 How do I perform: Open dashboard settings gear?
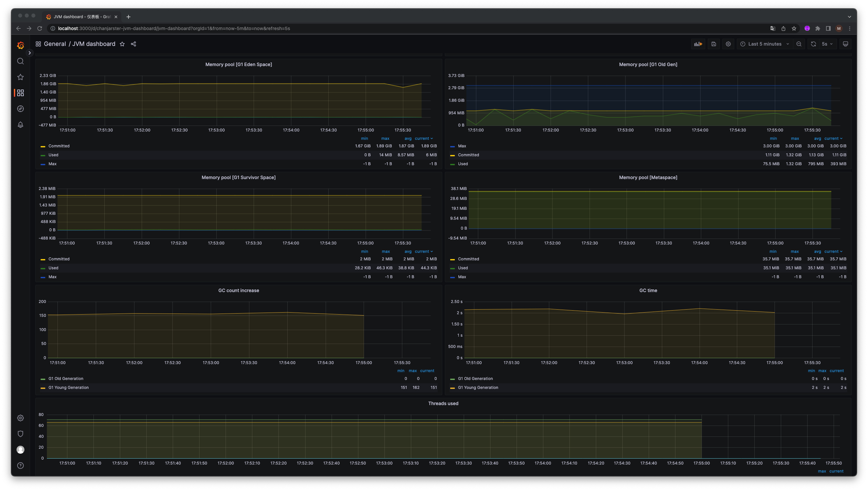728,44
